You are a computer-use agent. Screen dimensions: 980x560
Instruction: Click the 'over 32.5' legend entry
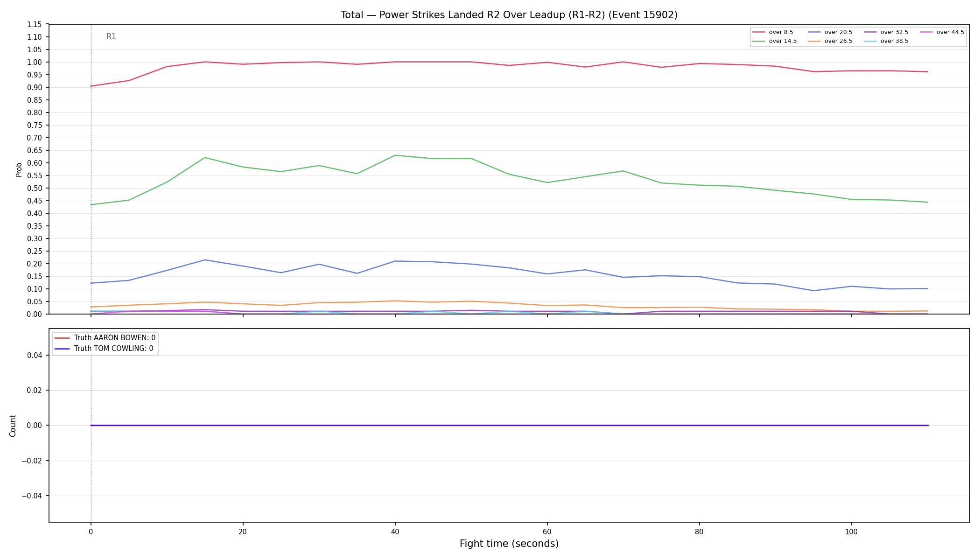click(886, 32)
